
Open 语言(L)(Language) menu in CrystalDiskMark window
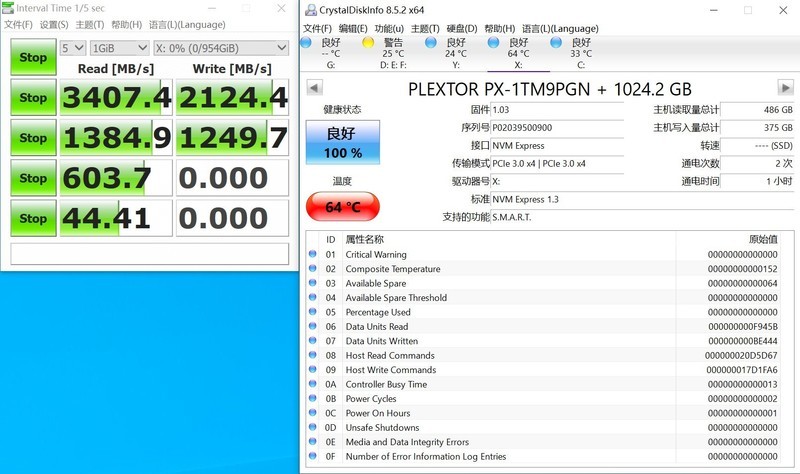[187, 24]
